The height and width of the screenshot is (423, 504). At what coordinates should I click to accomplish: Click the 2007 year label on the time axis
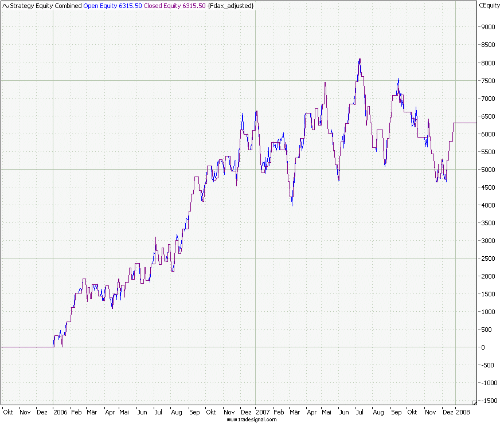pyautogui.click(x=263, y=412)
